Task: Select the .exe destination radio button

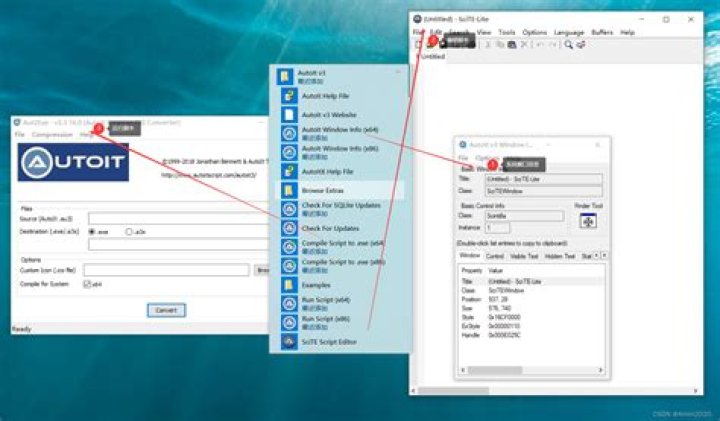Action: 92,232
